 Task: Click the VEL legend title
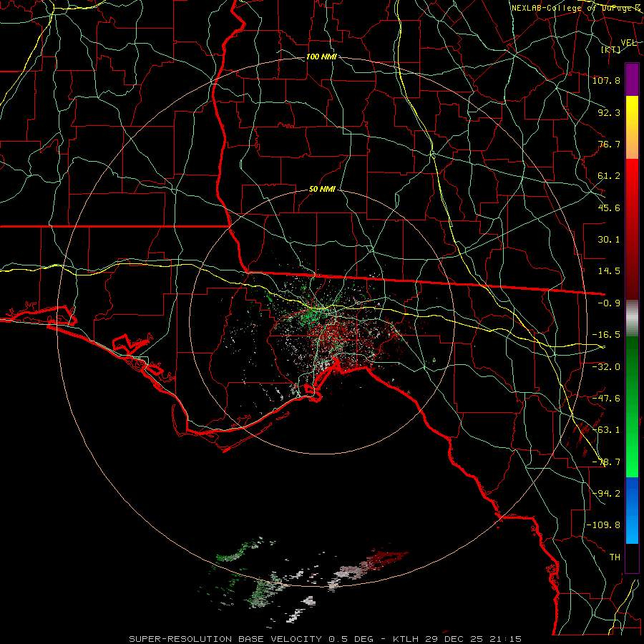point(628,43)
